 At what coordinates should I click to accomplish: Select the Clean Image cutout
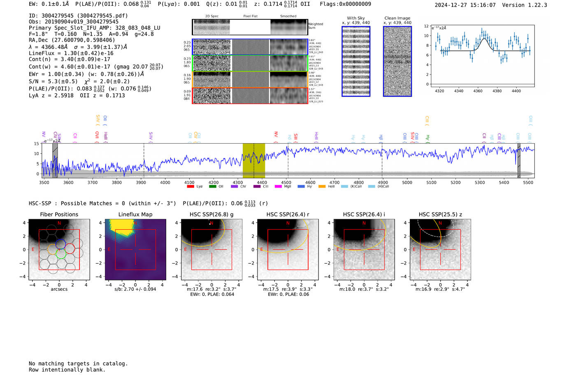coord(397,61)
